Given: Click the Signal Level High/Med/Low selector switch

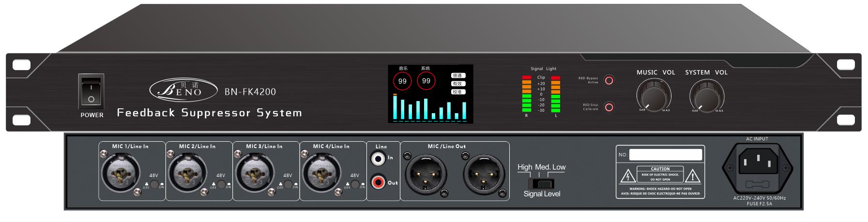Looking at the screenshot, I should pyautogui.click(x=541, y=183).
